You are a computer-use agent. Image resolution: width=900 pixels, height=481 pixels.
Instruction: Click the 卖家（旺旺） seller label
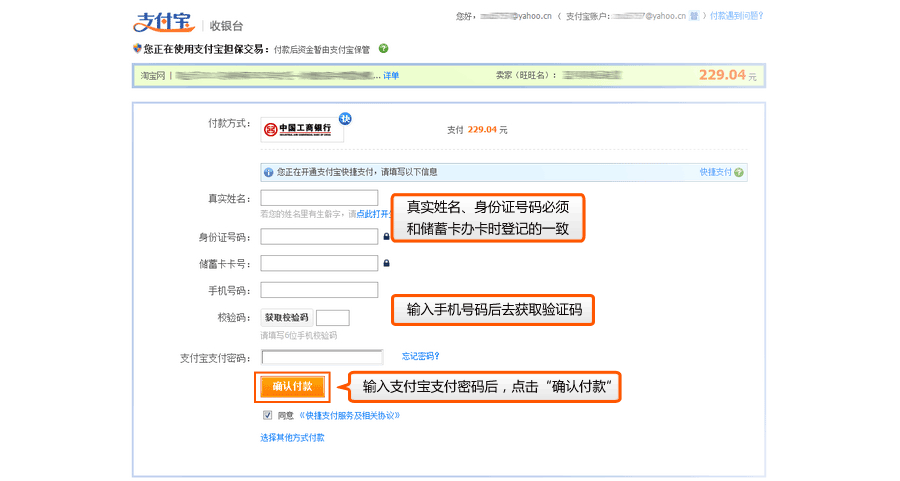[526, 75]
